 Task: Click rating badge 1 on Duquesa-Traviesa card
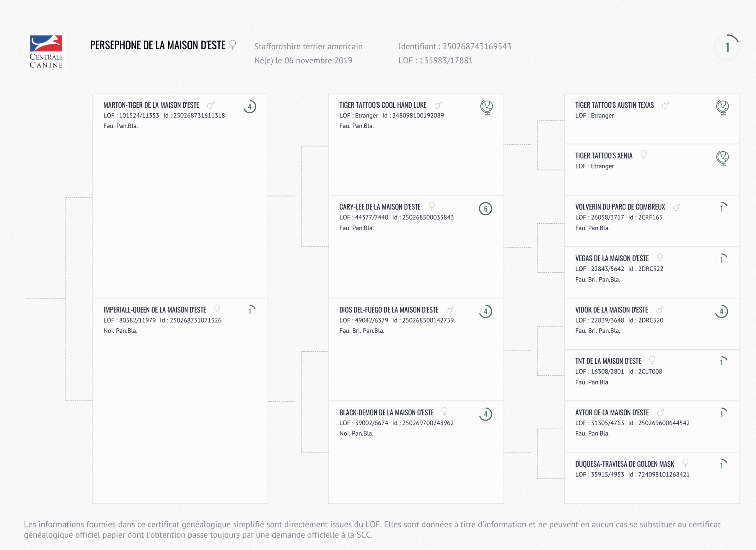[x=721, y=465]
